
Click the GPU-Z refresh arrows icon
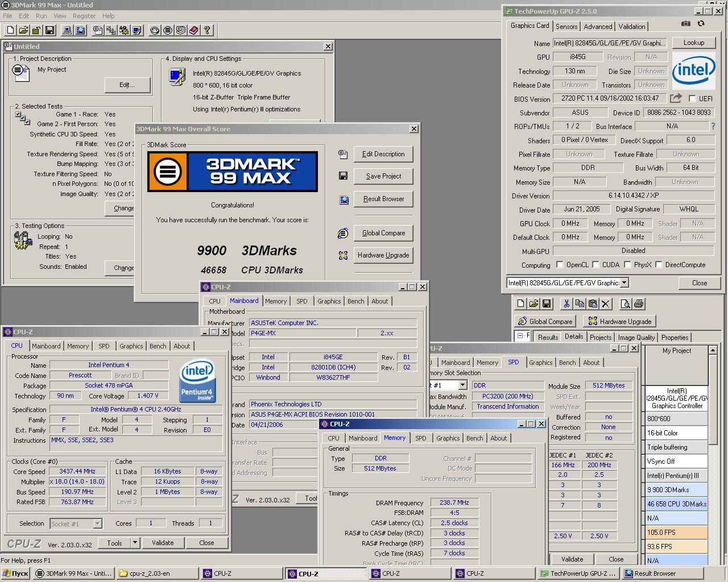(701, 24)
